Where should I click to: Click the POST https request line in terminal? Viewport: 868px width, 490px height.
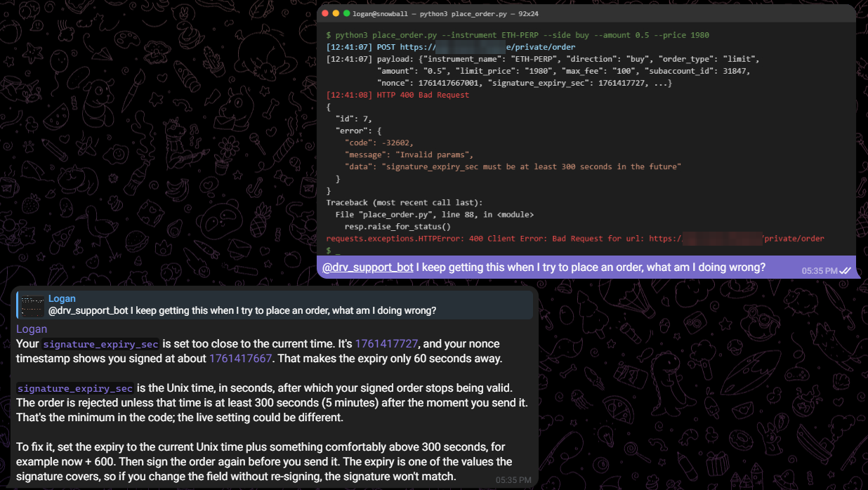click(450, 47)
